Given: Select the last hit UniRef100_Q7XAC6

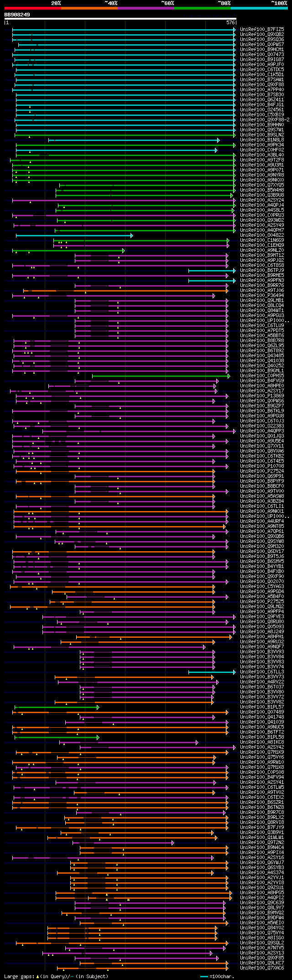Looking at the screenshot, I should pyautogui.click(x=262, y=968).
